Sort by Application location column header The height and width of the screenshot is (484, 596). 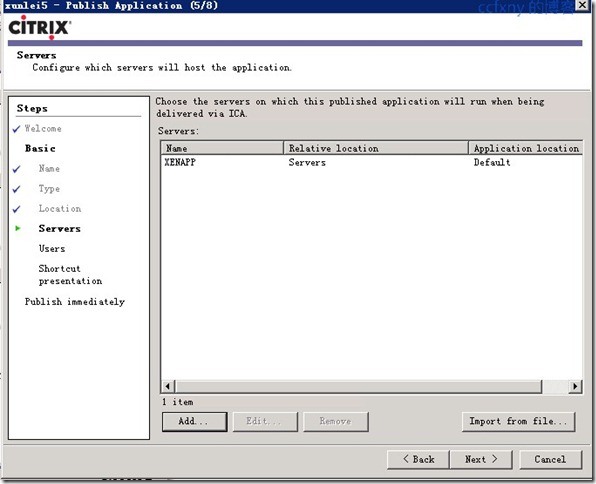(x=526, y=148)
